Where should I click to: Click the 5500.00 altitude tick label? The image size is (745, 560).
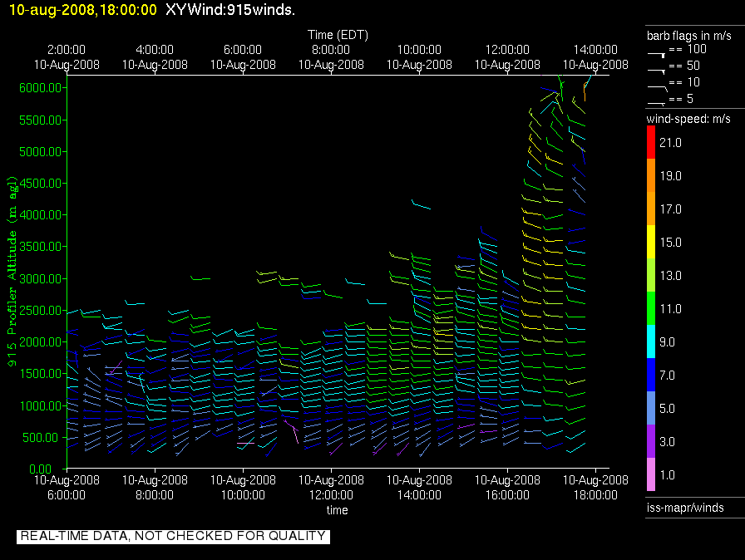pyautogui.click(x=41, y=120)
